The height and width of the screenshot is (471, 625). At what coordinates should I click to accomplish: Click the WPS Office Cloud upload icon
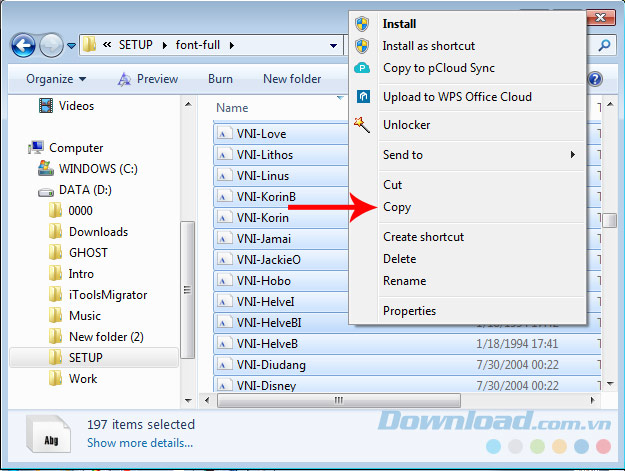pyautogui.click(x=364, y=97)
